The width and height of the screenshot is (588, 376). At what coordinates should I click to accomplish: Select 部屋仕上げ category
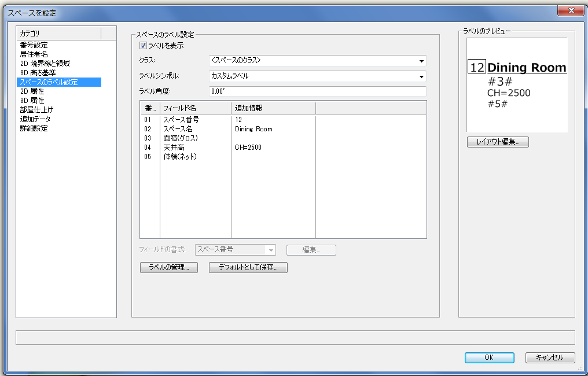pyautogui.click(x=36, y=110)
